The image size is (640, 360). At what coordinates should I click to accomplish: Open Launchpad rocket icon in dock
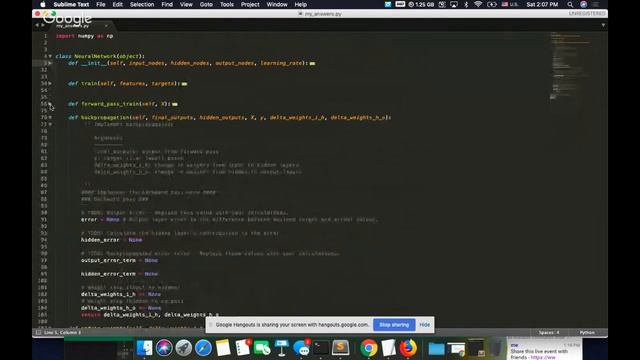(184, 348)
